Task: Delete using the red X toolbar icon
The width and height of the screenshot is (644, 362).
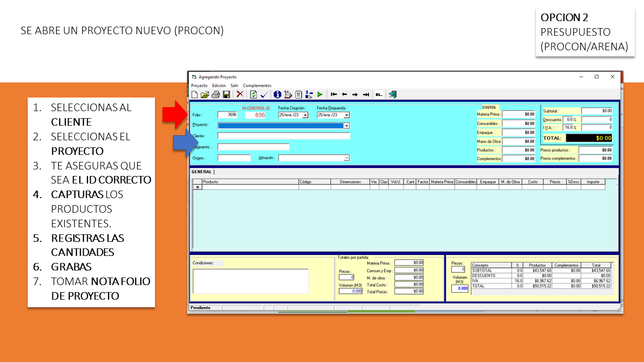Action: (240, 95)
